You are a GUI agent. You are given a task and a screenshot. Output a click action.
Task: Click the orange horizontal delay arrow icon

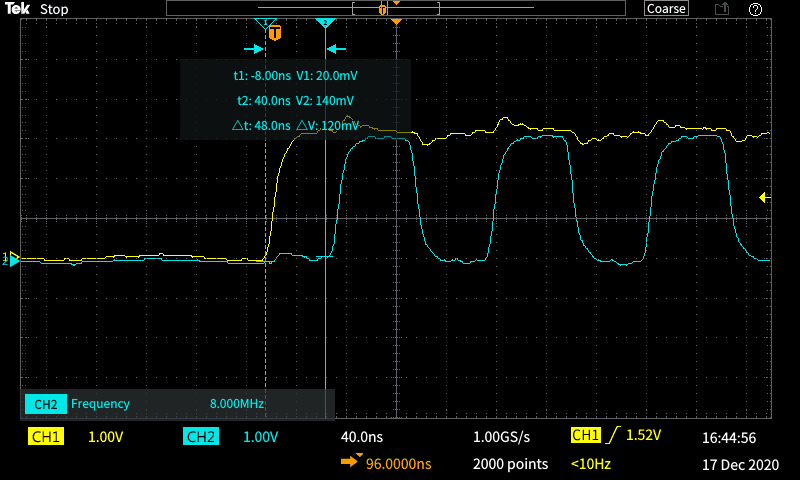351,463
